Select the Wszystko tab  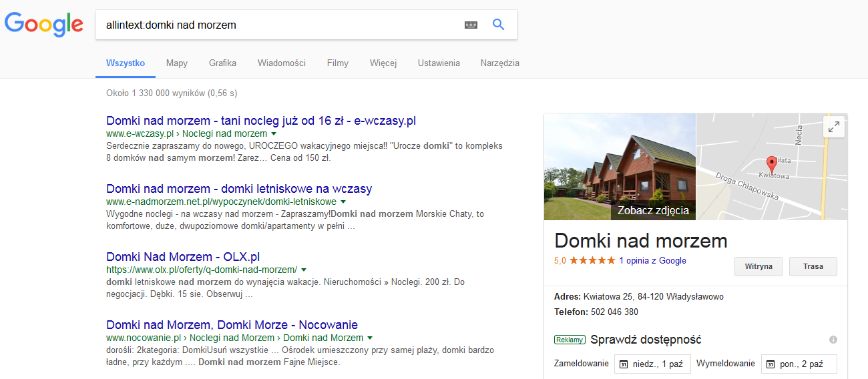point(126,63)
